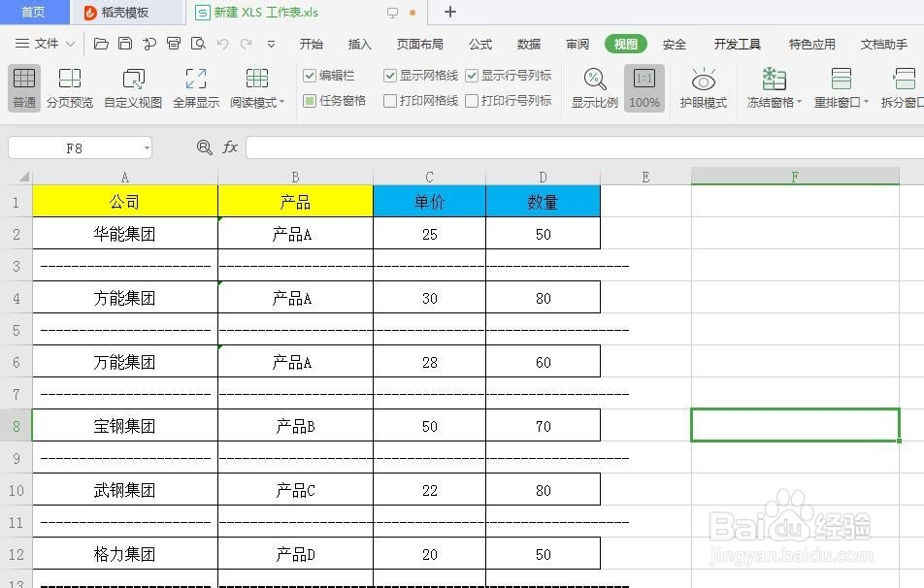Click the Reading Mode (阅读模式) icon
This screenshot has width=924, height=588.
(257, 79)
